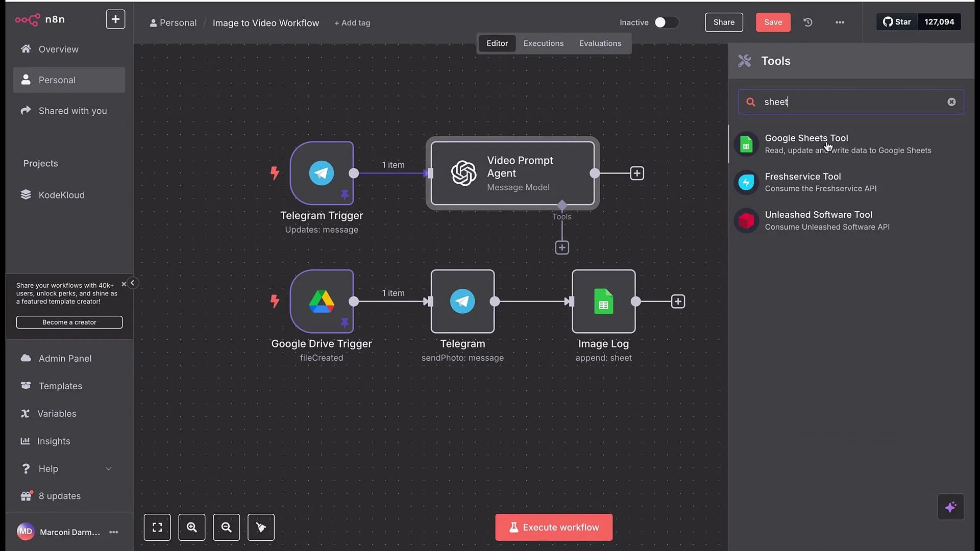Click the MD user avatar
The width and height of the screenshot is (980, 551).
pyautogui.click(x=26, y=532)
